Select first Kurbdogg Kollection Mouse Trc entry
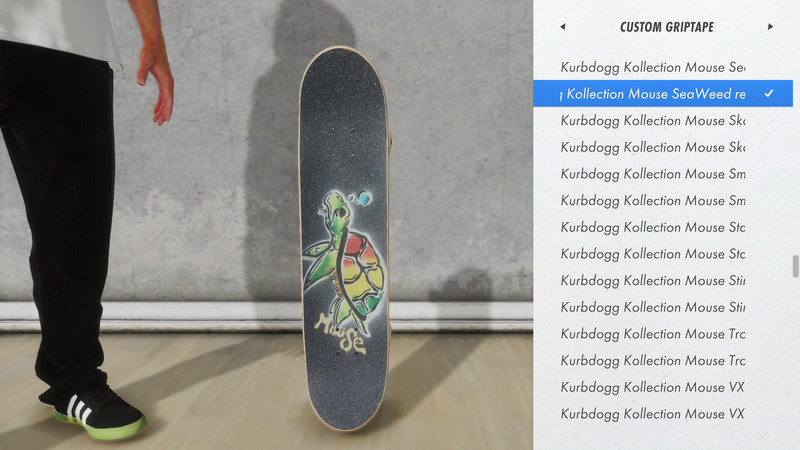Screen dimensions: 800x450 point(663,334)
